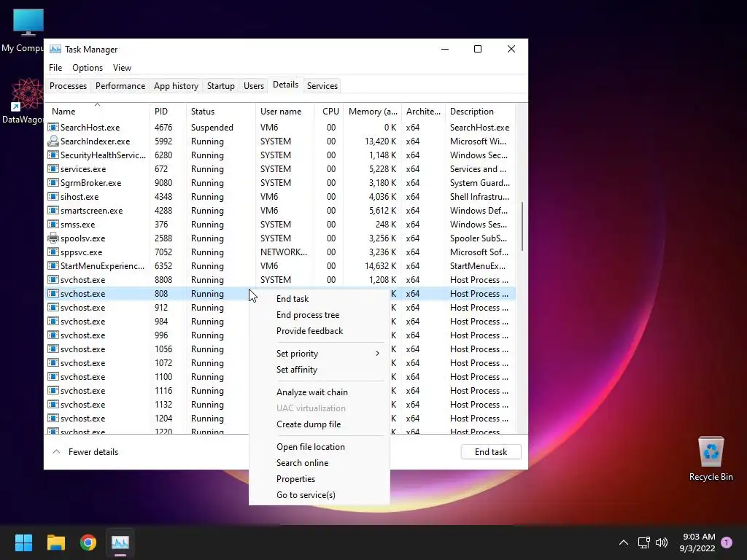Click the Task Manager title bar icon
747x560 pixels.
click(x=55, y=49)
